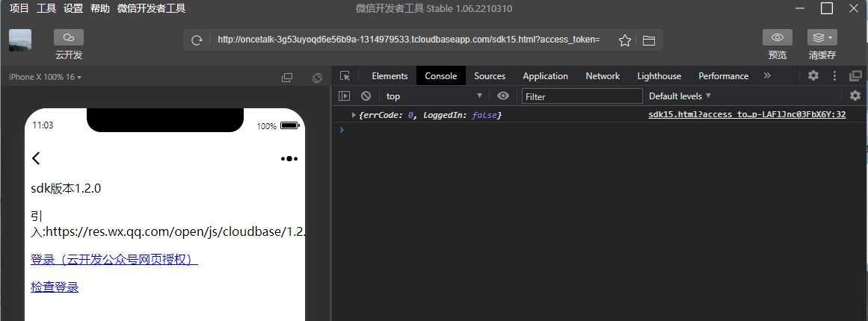This screenshot has width=868, height=321.
Task: Show more DevTools tabs via the chevron
Action: point(767,75)
